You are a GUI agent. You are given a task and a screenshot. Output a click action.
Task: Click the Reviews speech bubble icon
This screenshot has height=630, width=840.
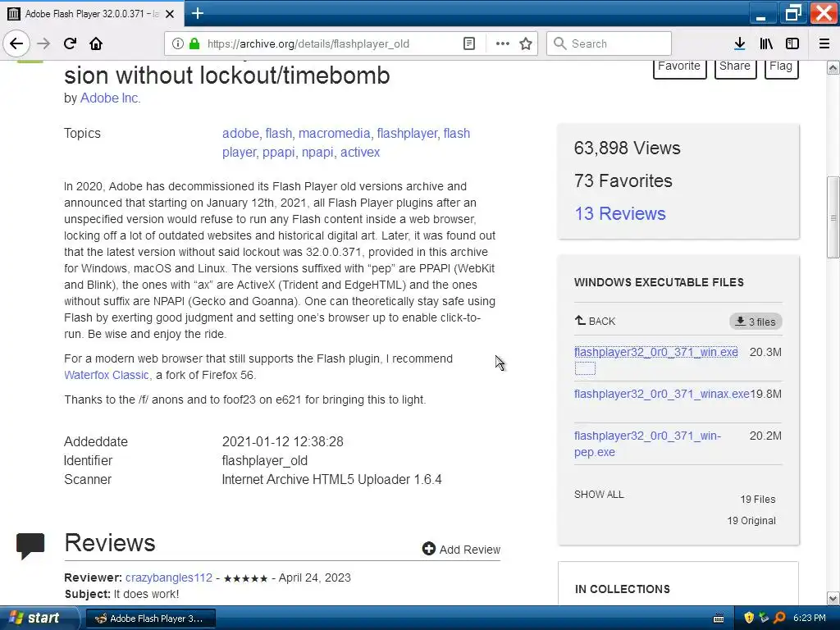tap(30, 546)
